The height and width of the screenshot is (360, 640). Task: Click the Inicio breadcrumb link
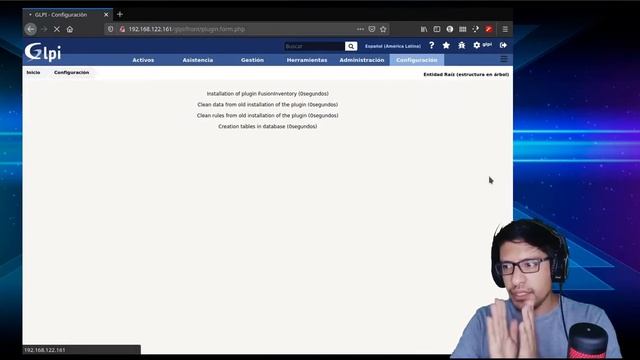(33, 72)
